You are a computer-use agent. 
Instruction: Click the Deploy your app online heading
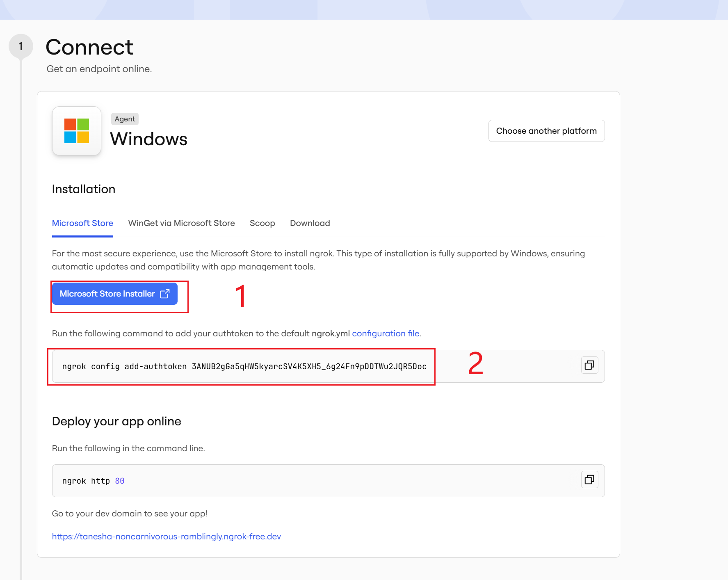[x=116, y=421]
